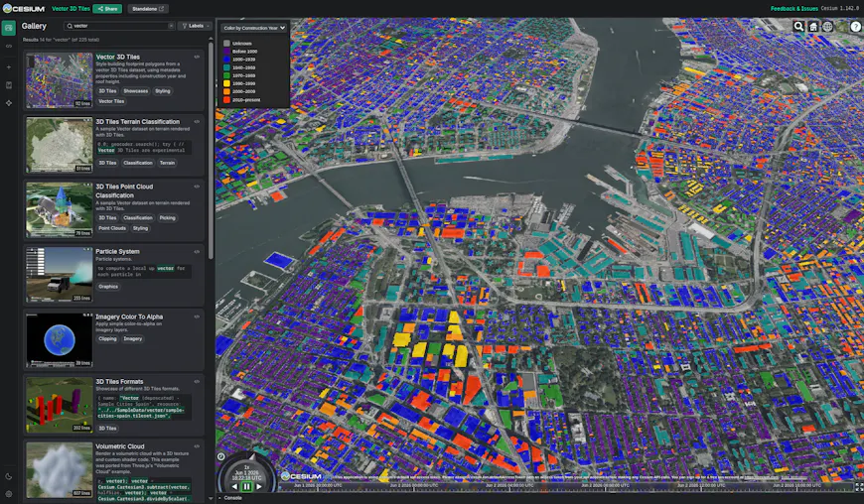Open the sandcastle in Standalone mode
This screenshot has height=504, width=864.
(148, 9)
